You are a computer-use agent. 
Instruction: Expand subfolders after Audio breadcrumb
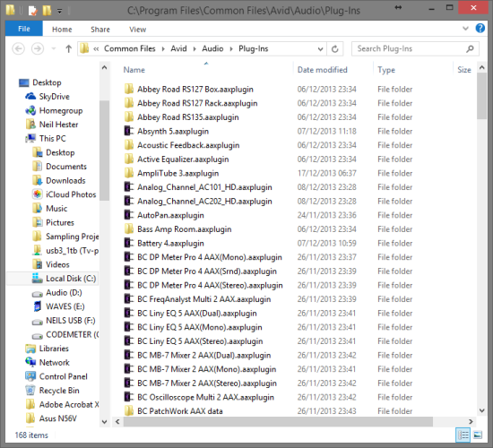231,49
